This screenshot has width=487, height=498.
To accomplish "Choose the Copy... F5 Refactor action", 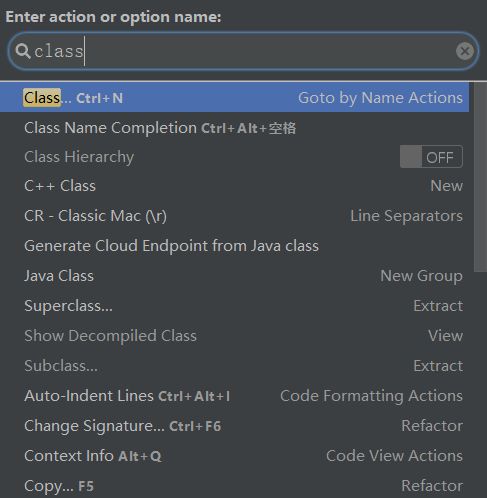I will 234,485.
